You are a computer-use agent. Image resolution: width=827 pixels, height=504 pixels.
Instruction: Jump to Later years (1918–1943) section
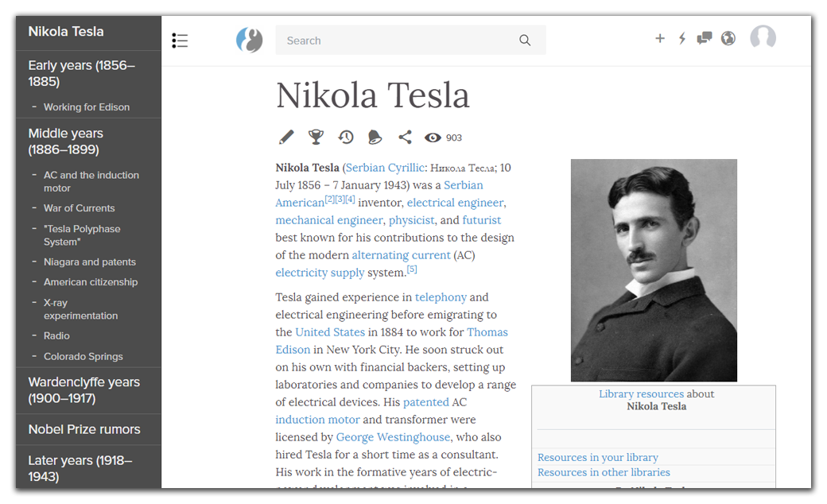tap(80, 468)
